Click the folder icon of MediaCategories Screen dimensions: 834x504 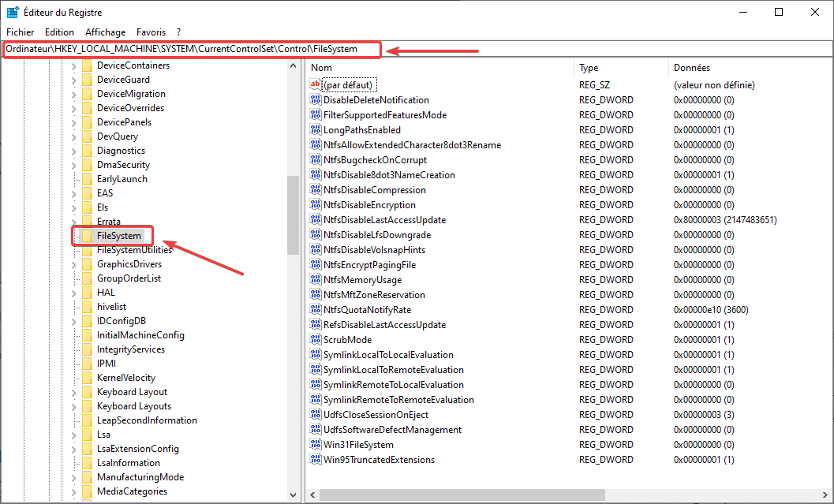point(88,491)
